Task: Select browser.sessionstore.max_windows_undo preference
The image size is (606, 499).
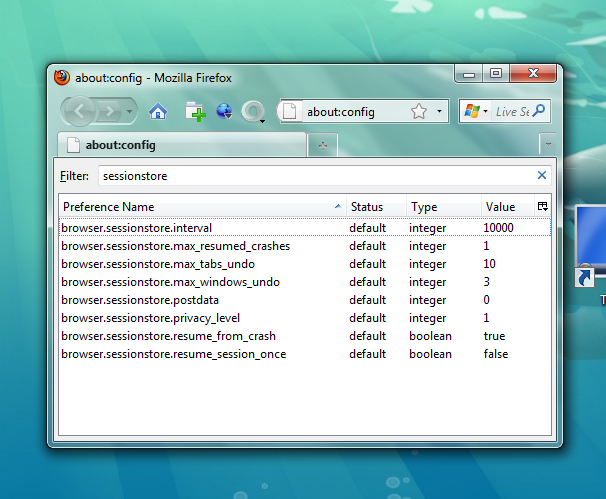Action: point(305,282)
